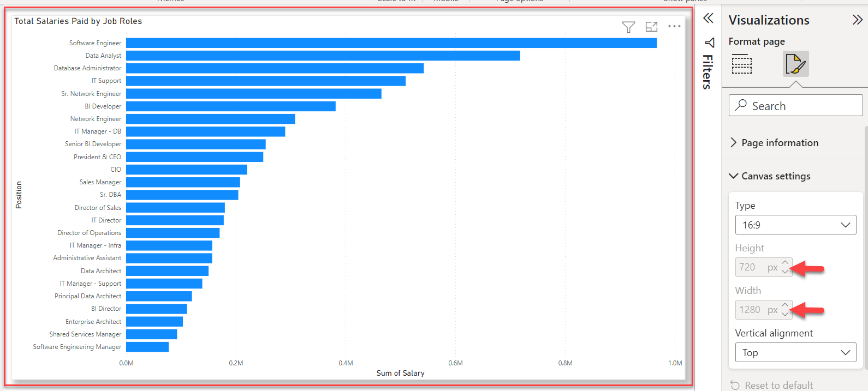Click the 'Sum of Salary' axis title
Image resolution: width=868 pixels, height=391 pixels.
[x=400, y=373]
